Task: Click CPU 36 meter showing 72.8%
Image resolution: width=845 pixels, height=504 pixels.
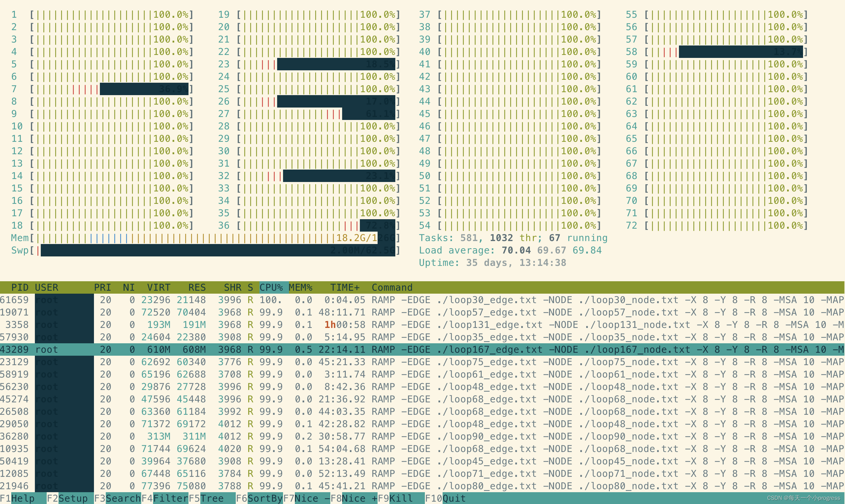Action: point(309,225)
